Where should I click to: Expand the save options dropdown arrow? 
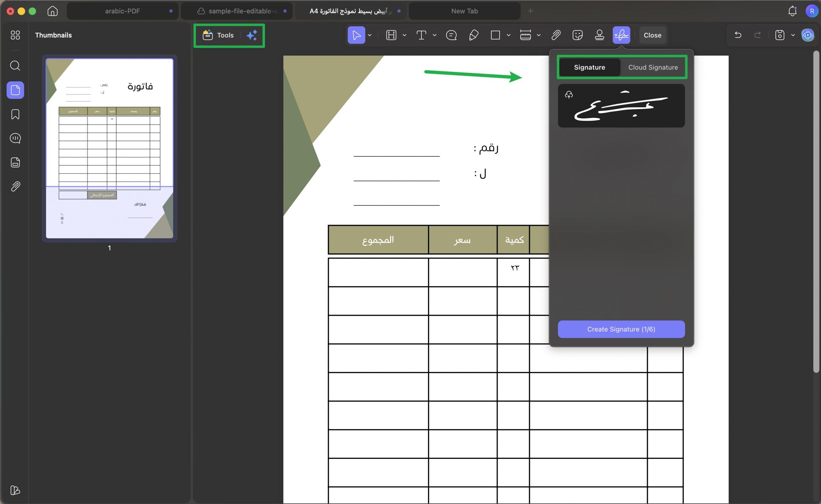coord(793,35)
